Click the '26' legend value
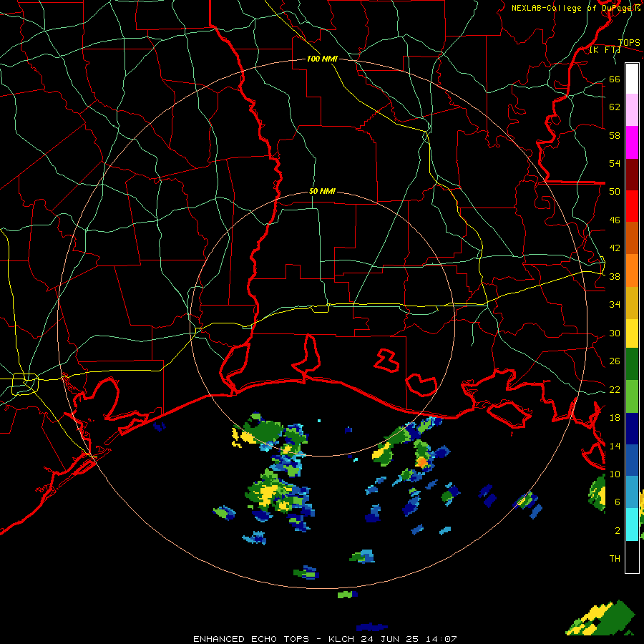This screenshot has width=644, height=644. tap(615, 361)
